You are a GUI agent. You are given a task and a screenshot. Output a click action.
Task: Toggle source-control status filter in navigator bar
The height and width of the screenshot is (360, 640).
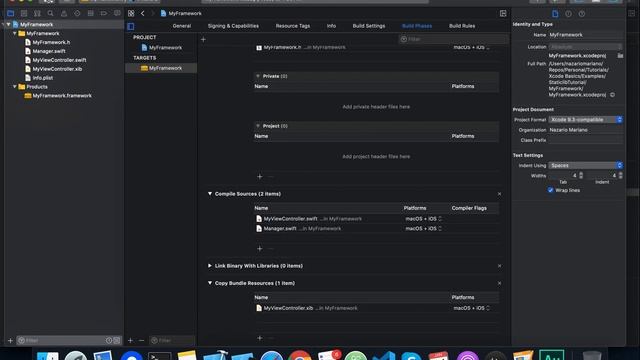(x=117, y=340)
